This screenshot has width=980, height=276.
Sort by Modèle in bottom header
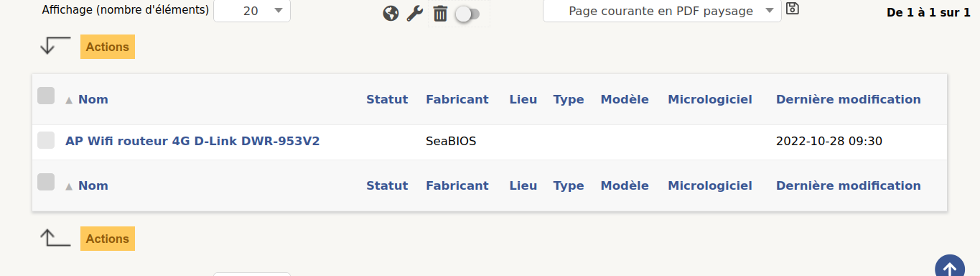pos(625,185)
